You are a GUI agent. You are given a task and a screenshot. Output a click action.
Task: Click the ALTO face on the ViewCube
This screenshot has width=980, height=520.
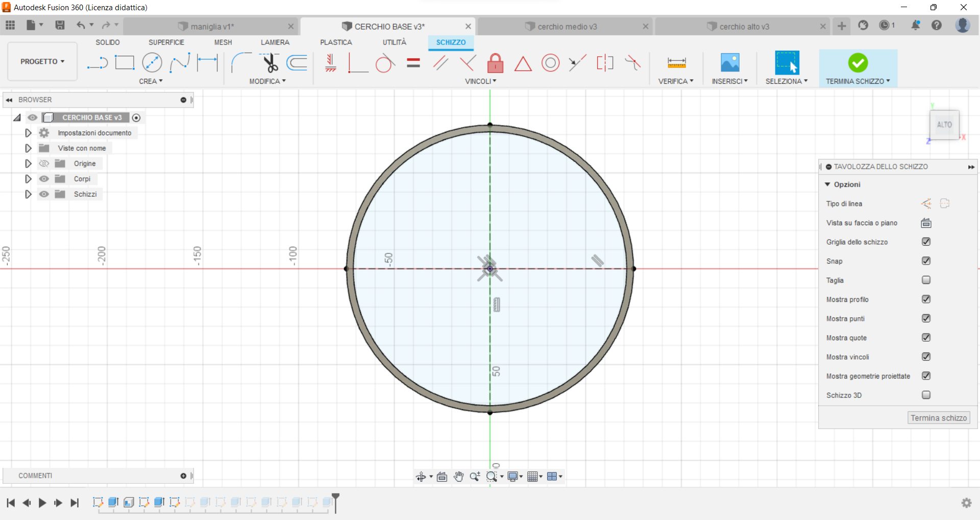(x=945, y=124)
